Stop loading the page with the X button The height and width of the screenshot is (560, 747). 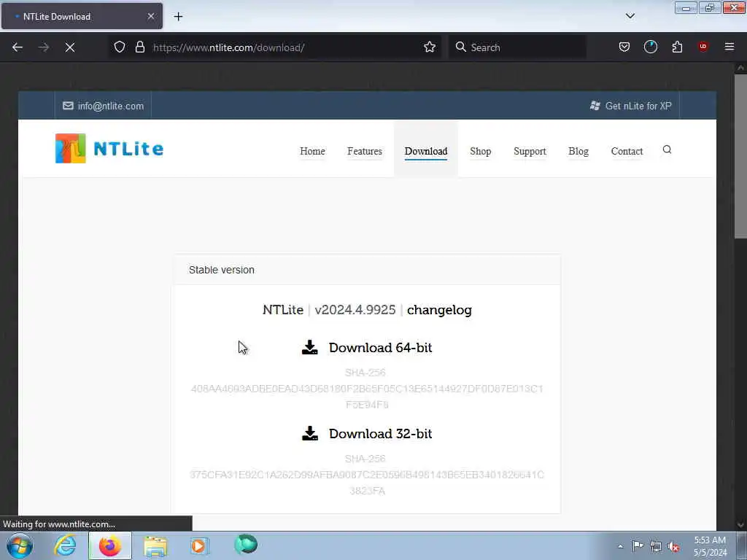pyautogui.click(x=70, y=47)
